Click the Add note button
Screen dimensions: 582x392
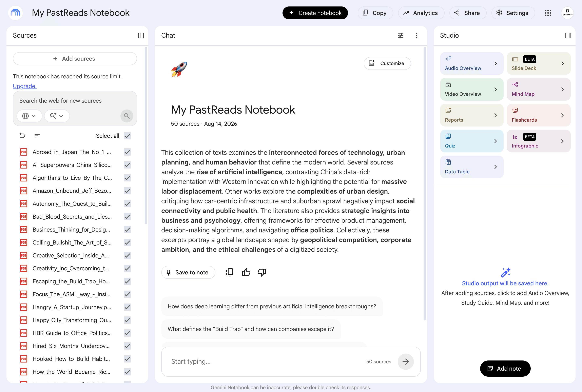pyautogui.click(x=505, y=369)
